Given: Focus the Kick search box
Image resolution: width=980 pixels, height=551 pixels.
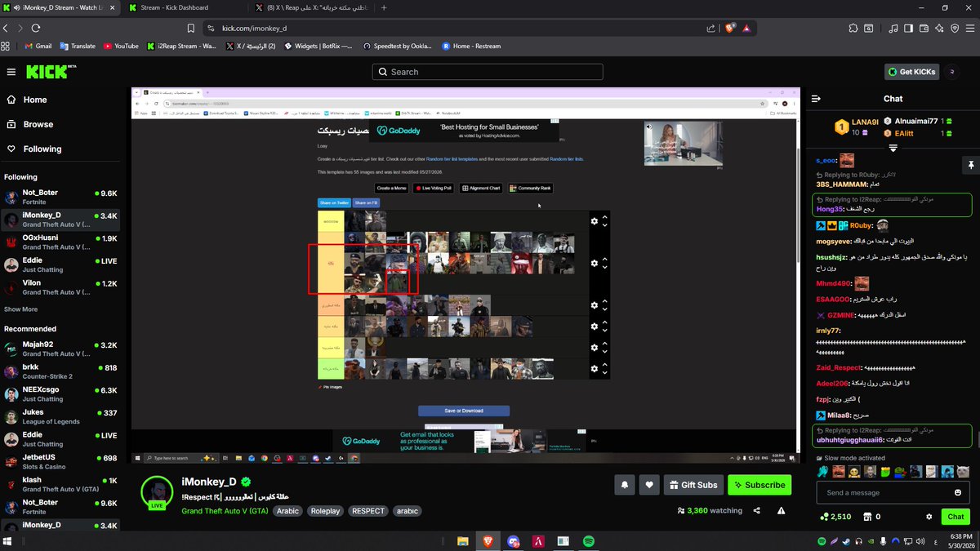Looking at the screenshot, I should point(488,72).
